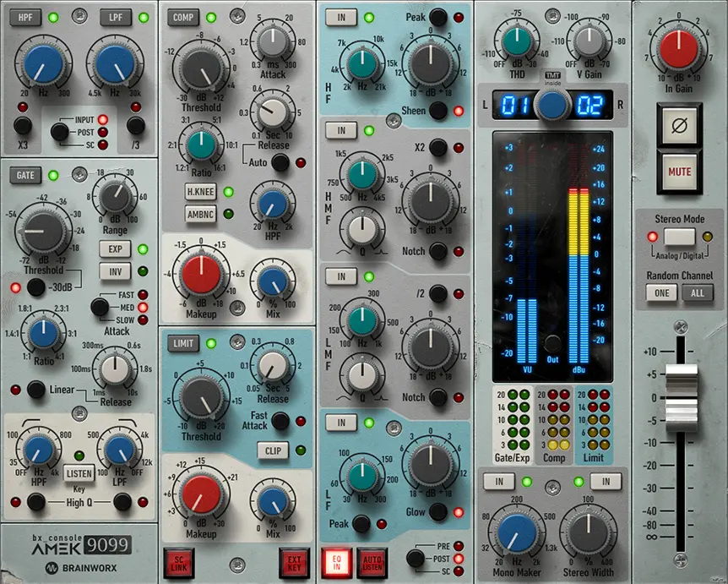
Task: Toggle the LPF filter button
Action: coord(115,18)
